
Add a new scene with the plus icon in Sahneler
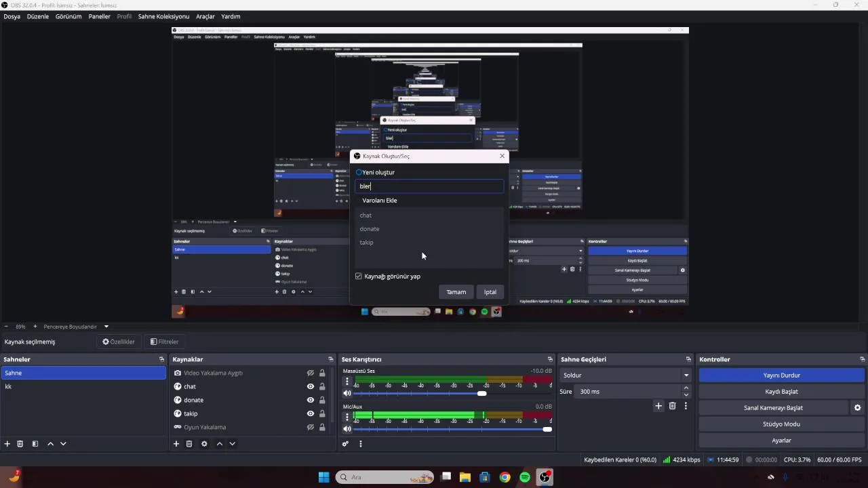pos(7,444)
